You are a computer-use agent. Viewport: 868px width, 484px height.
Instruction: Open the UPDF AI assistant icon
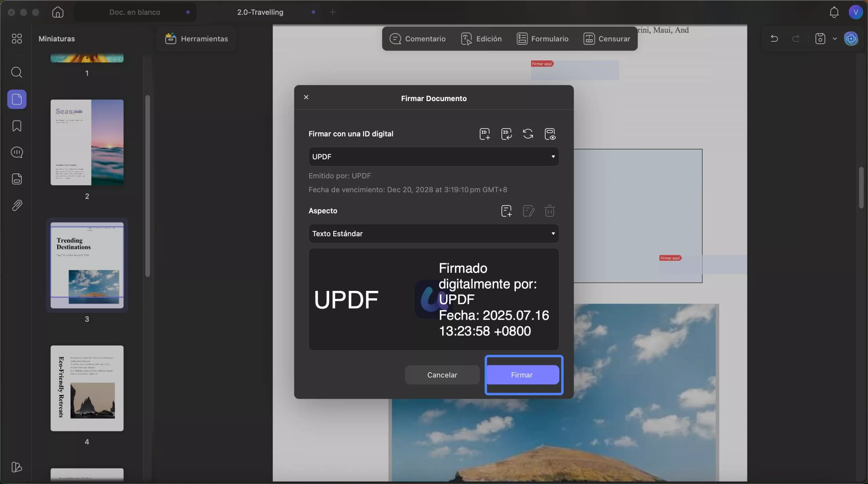[x=851, y=39]
